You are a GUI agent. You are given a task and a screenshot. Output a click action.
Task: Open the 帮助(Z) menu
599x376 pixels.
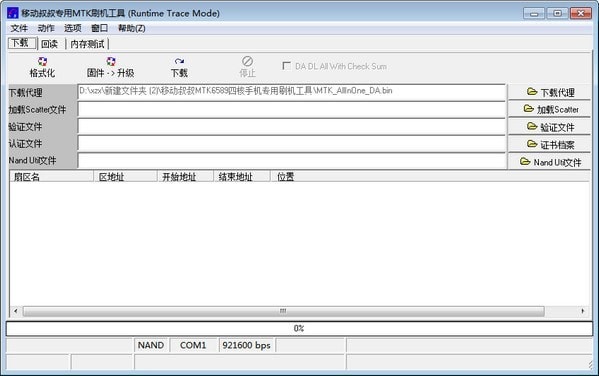pyautogui.click(x=131, y=28)
